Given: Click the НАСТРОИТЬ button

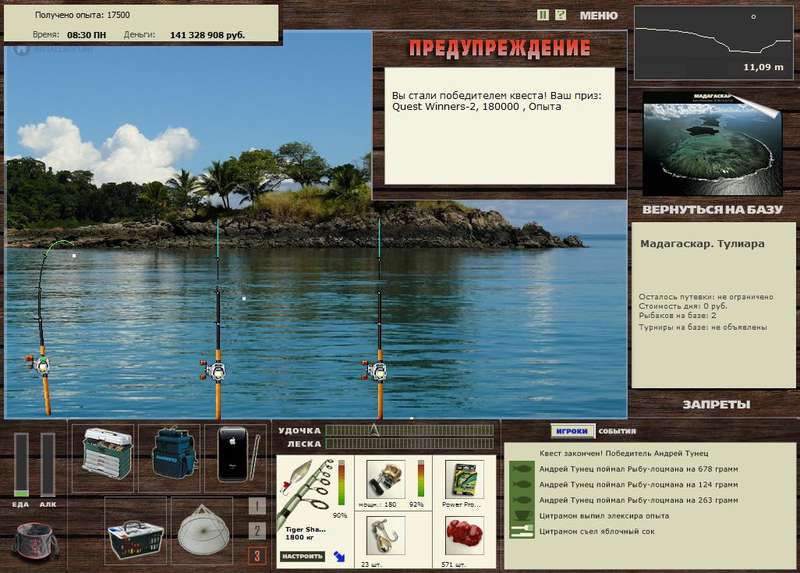Looking at the screenshot, I should [302, 556].
